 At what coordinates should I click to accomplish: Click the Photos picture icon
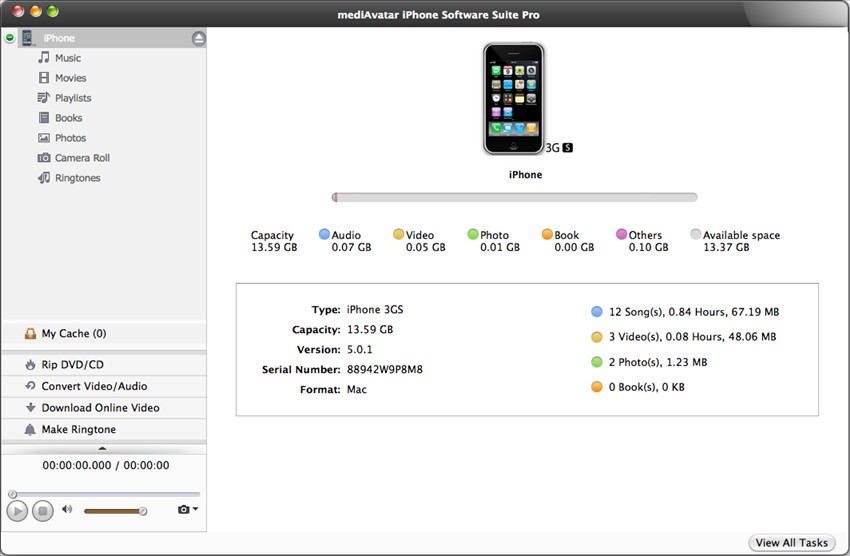[x=44, y=138]
